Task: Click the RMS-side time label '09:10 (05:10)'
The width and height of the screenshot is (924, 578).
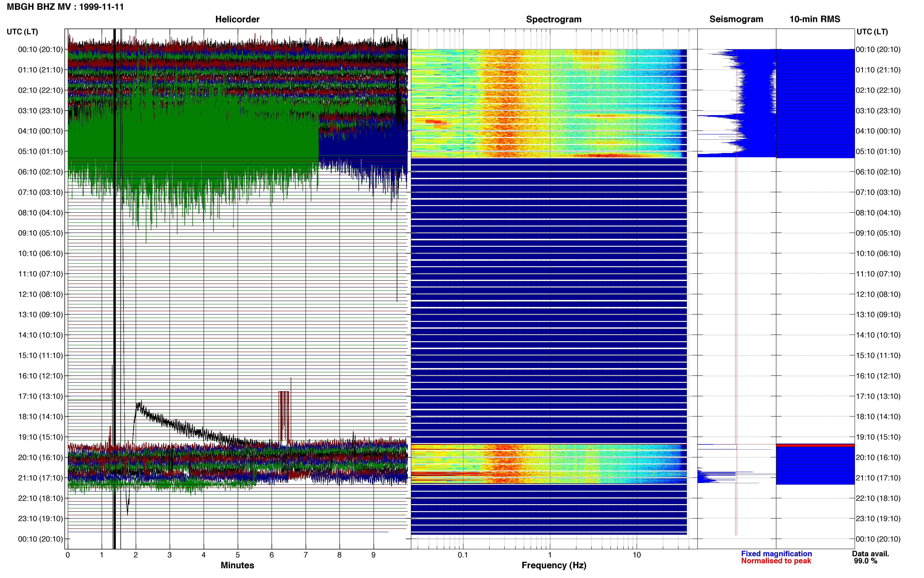Action: [878, 233]
